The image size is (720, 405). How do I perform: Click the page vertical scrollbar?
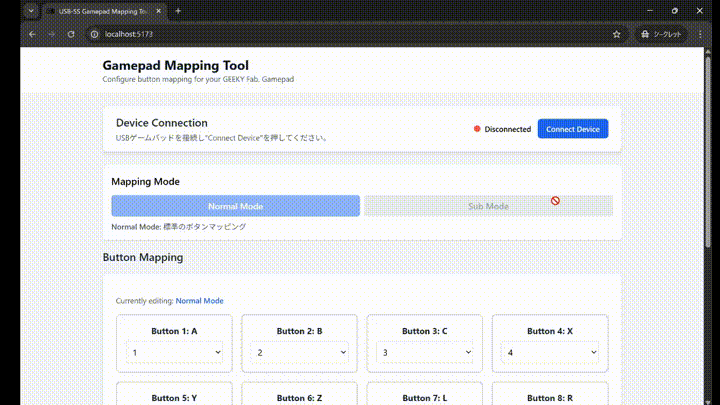tap(708, 152)
